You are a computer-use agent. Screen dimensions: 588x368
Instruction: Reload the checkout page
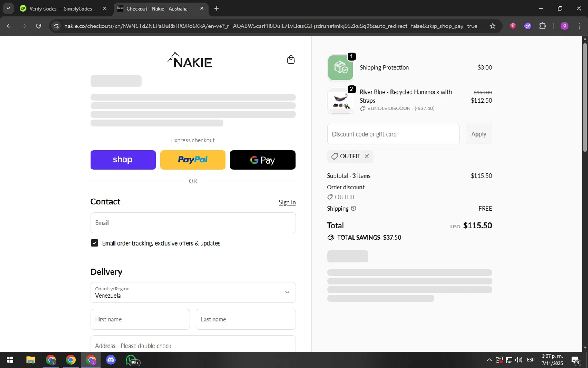pos(38,26)
